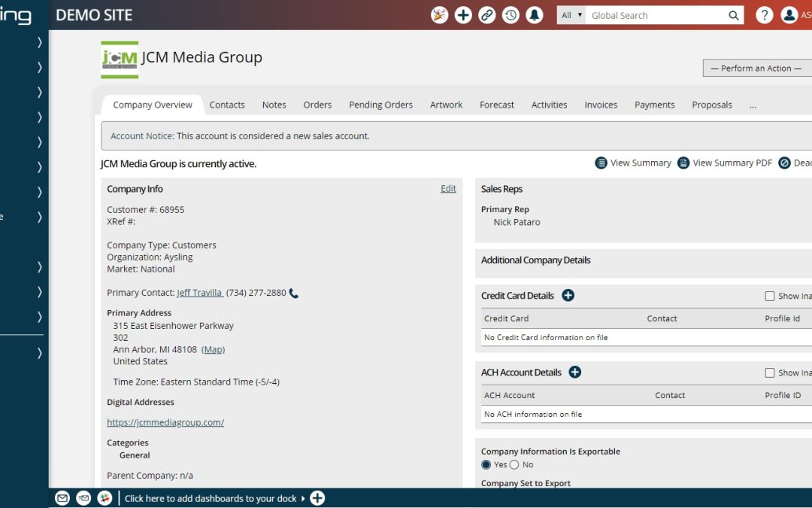
Task: Open the envelope mail icon in the dock
Action: (x=62, y=498)
